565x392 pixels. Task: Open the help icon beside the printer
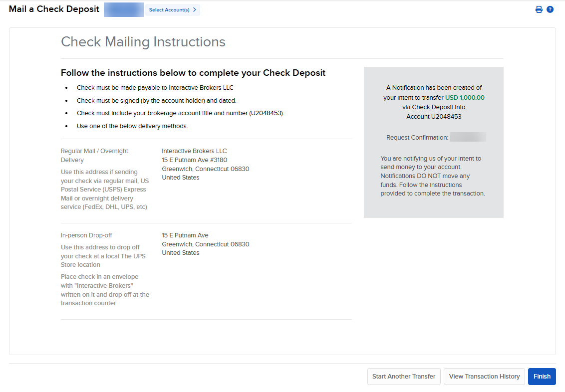550,9
